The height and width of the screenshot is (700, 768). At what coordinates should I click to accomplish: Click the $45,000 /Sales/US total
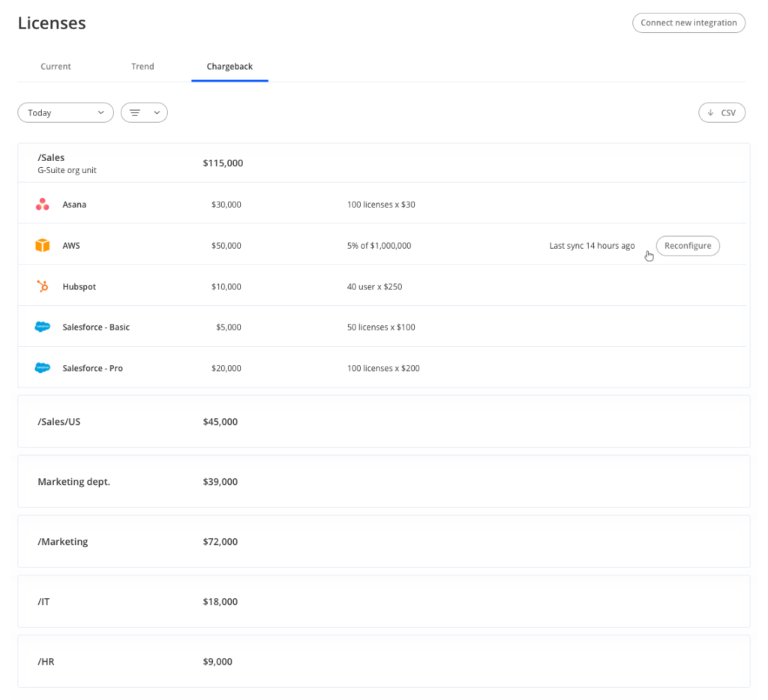220,421
